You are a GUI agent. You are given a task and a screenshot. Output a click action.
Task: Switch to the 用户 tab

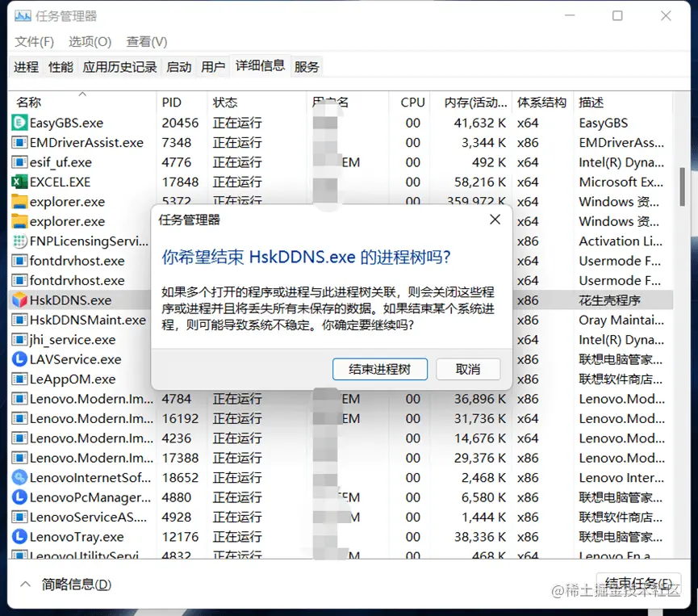point(213,67)
